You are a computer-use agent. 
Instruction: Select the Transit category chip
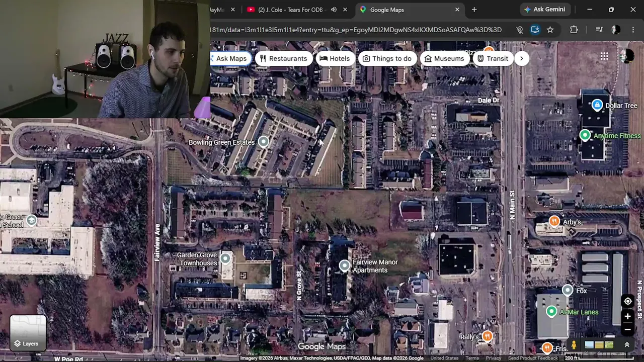493,58
